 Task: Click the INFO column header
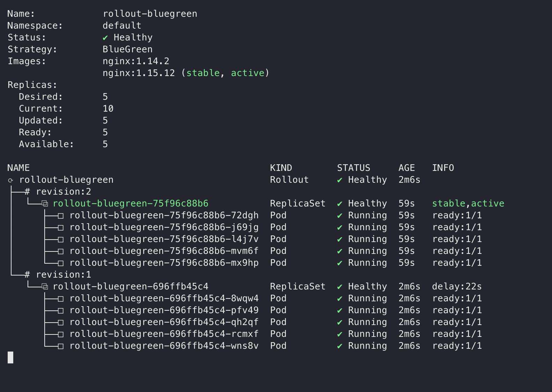(x=443, y=168)
